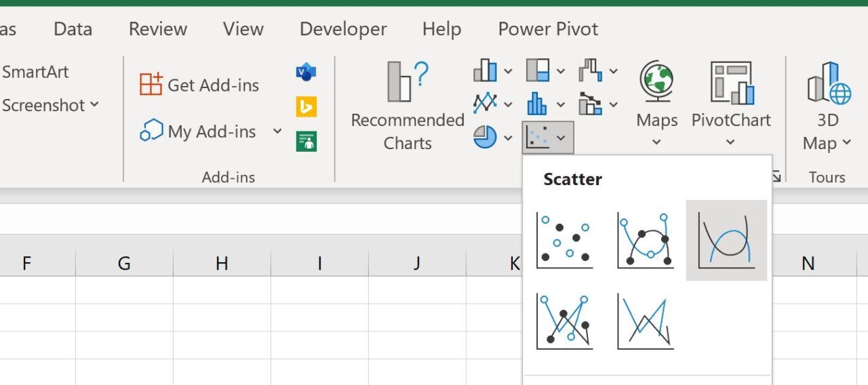
Task: Choose Scatter with Straight Lines and Markers
Action: pyautogui.click(x=564, y=321)
